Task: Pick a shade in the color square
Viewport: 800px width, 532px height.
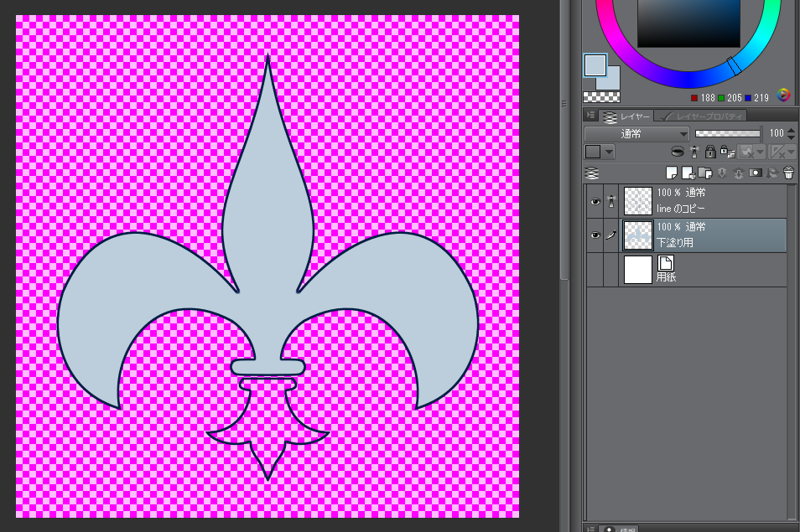Action: [688, 23]
